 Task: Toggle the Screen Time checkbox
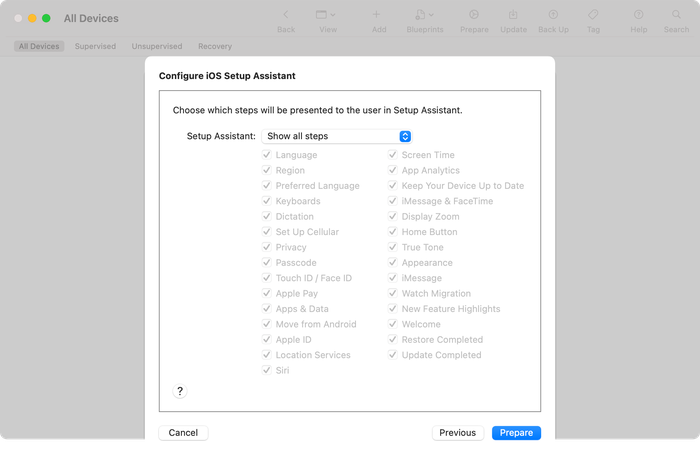393,155
